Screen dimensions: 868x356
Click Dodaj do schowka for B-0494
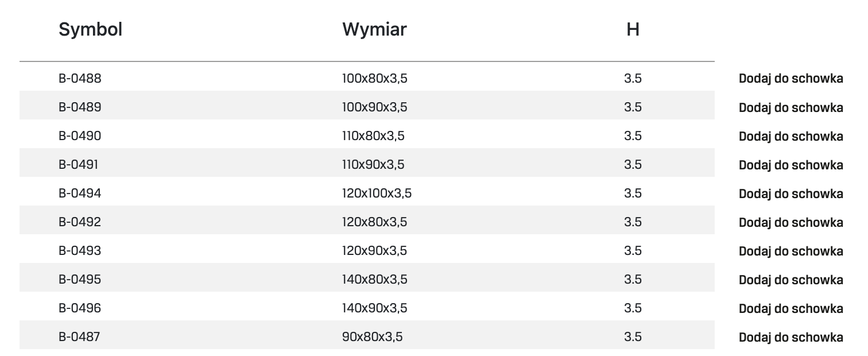tap(790, 194)
